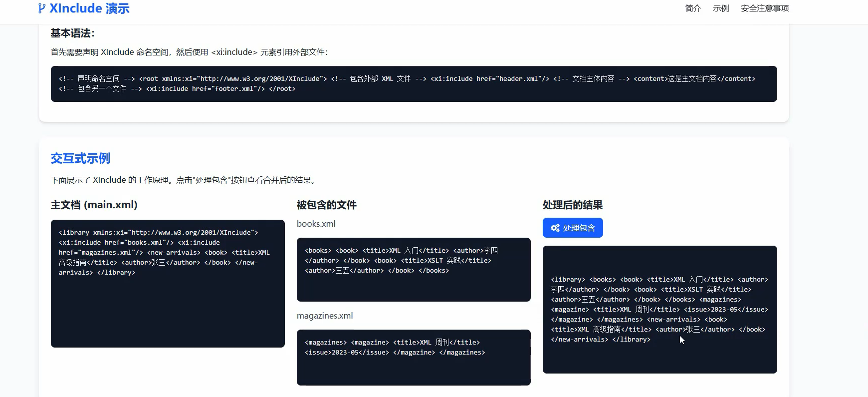Click the basic syntax code block with header.xml

click(x=414, y=84)
